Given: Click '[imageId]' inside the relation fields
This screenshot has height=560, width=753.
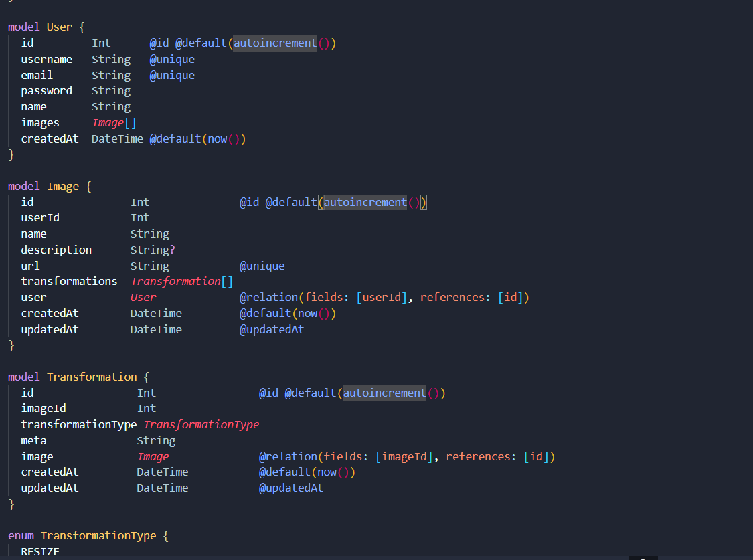Looking at the screenshot, I should (x=404, y=457).
